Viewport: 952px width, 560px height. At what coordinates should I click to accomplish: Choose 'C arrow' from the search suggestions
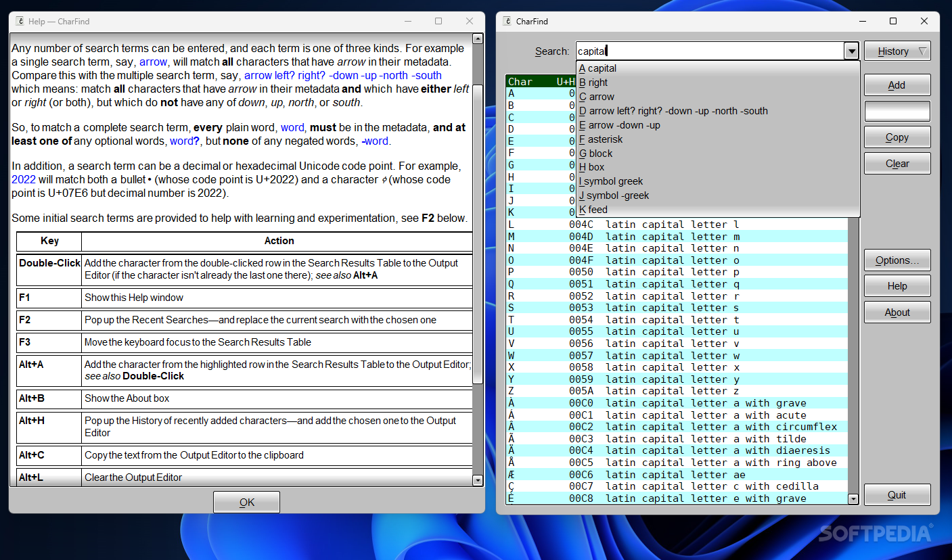coord(718,97)
